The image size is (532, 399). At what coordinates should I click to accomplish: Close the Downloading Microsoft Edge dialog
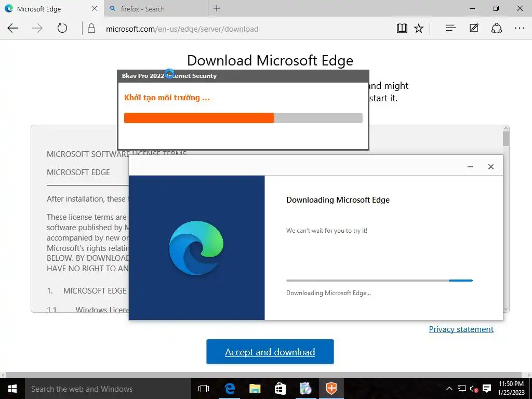[x=490, y=167]
